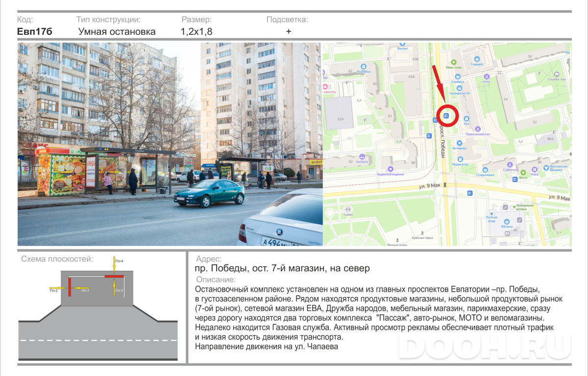Click the traffic light icon on ул. 9 Мая
The width and height of the screenshot is (588, 376).
445,185
